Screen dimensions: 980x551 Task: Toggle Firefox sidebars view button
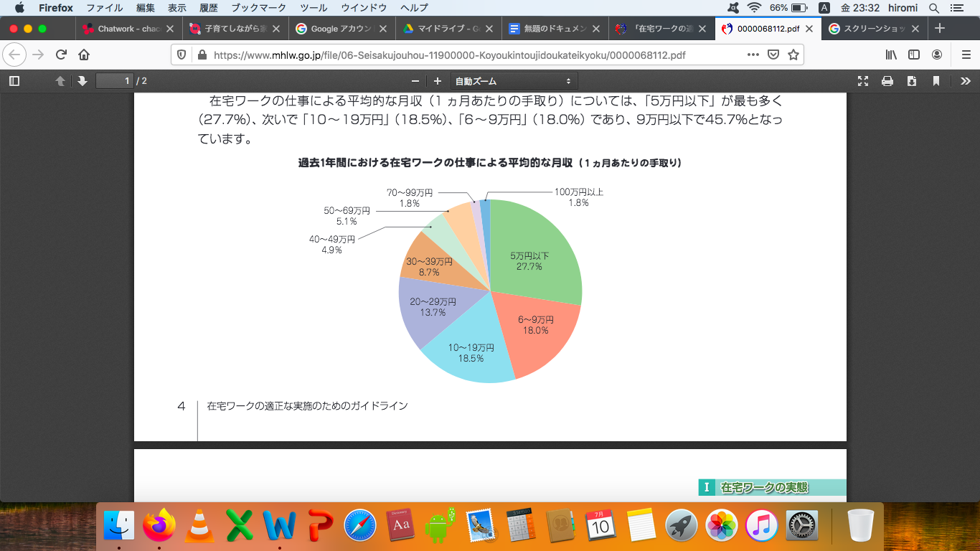pyautogui.click(x=914, y=55)
